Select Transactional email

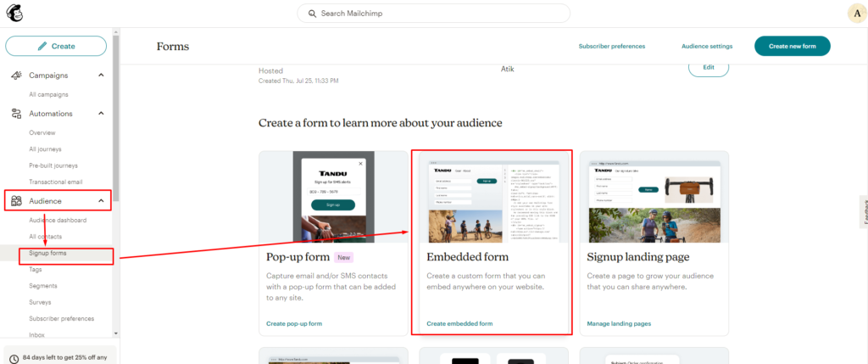click(x=56, y=182)
